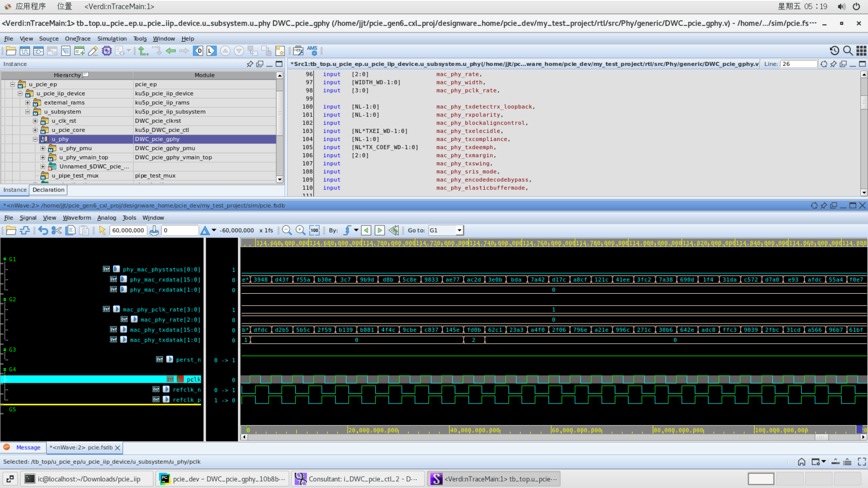The image size is (868, 488).
Task: Click the cursor time field showing 60,000,000
Action: (x=128, y=230)
